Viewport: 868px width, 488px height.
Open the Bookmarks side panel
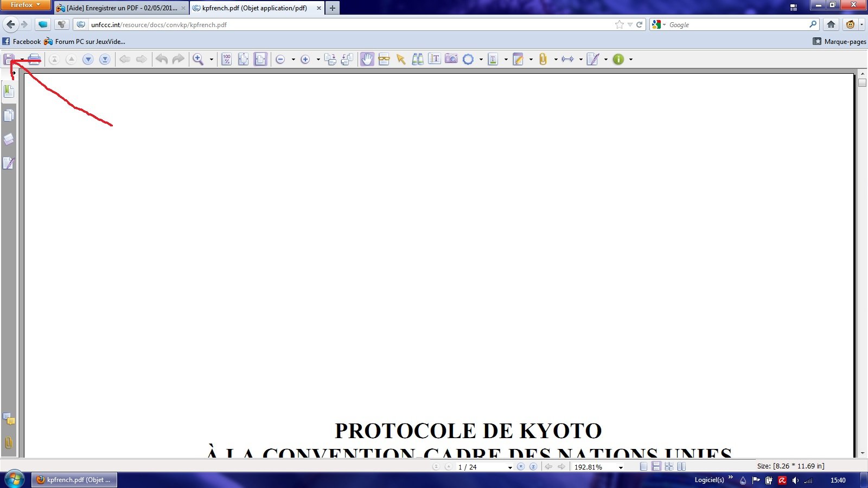tap(9, 91)
